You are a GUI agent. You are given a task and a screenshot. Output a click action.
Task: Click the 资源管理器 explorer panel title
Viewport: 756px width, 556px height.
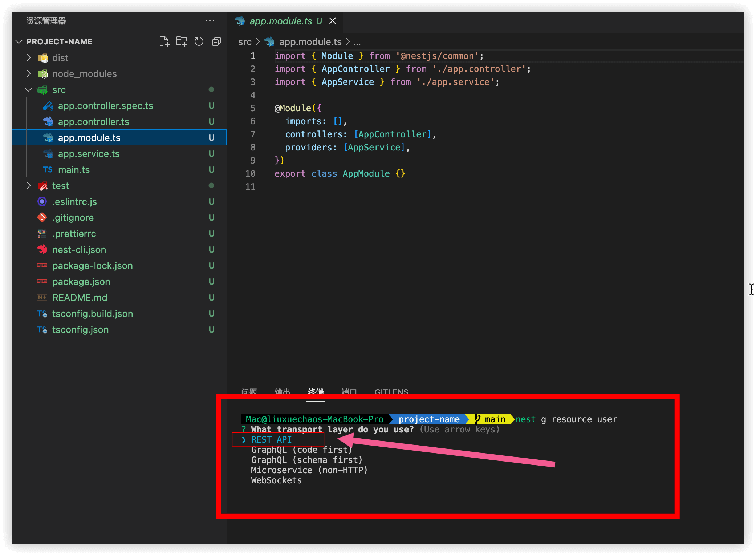click(x=46, y=21)
